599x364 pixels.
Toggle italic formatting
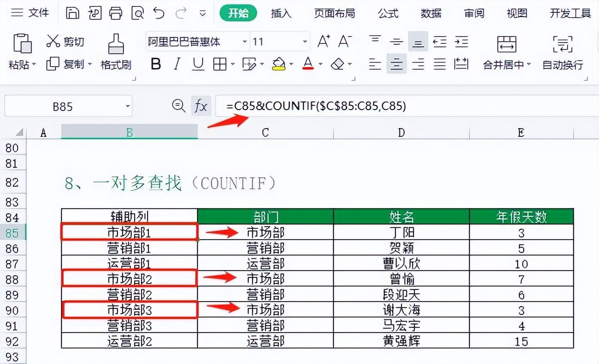[x=177, y=65]
